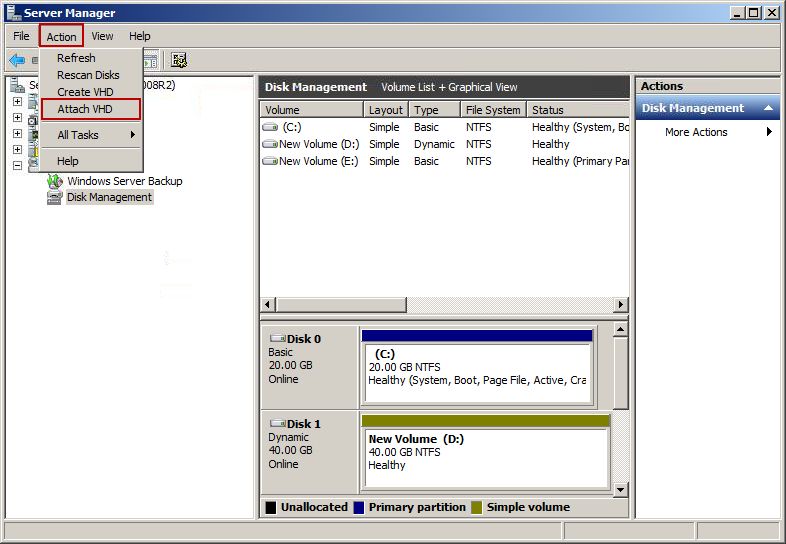Click Help entry in Action dropdown

point(91,161)
